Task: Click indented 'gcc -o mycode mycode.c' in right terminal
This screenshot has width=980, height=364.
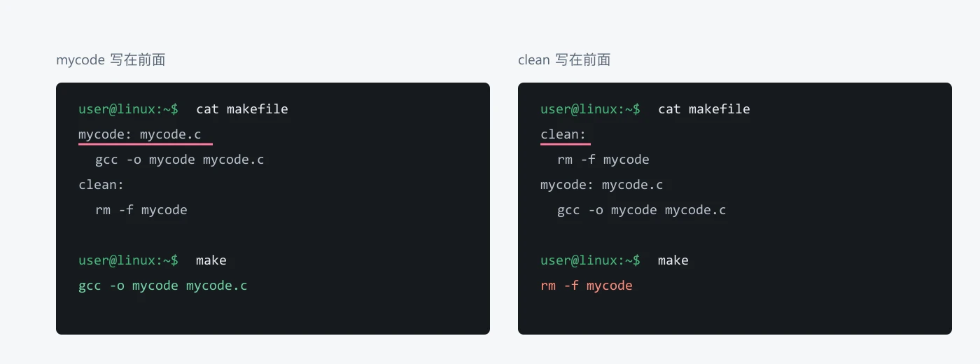Action: pos(642,210)
